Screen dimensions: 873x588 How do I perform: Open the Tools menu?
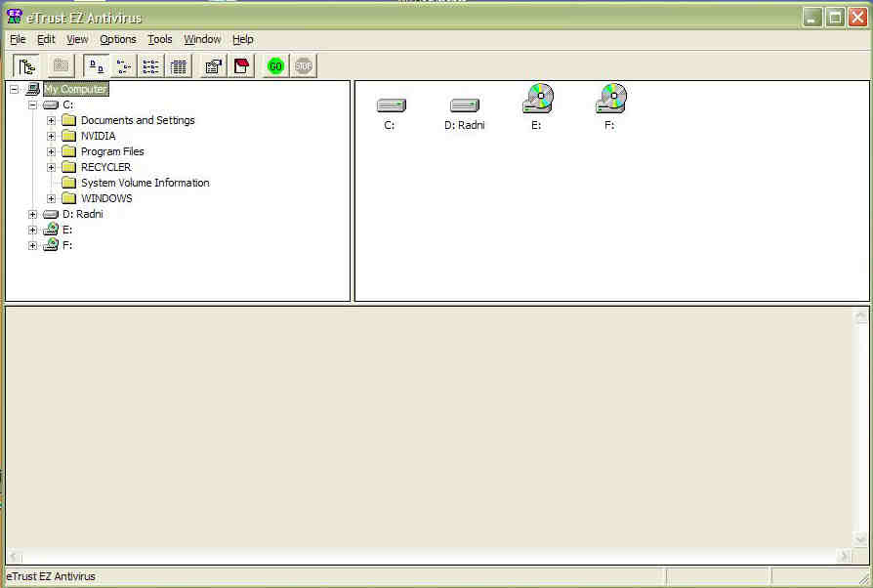[160, 39]
